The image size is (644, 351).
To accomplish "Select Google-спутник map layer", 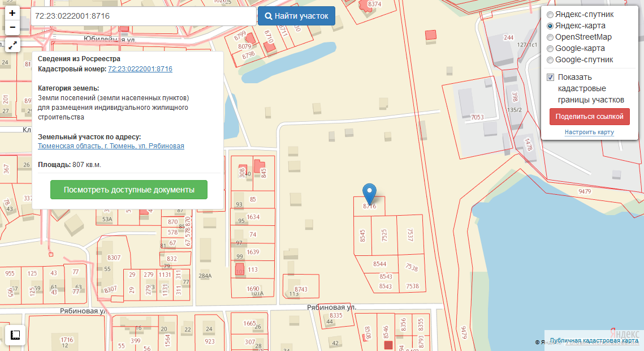I will (x=550, y=60).
